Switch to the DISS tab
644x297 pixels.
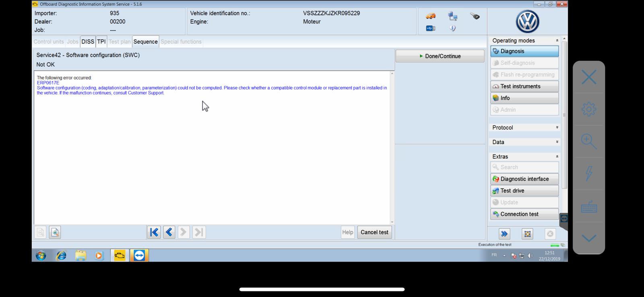(x=88, y=42)
